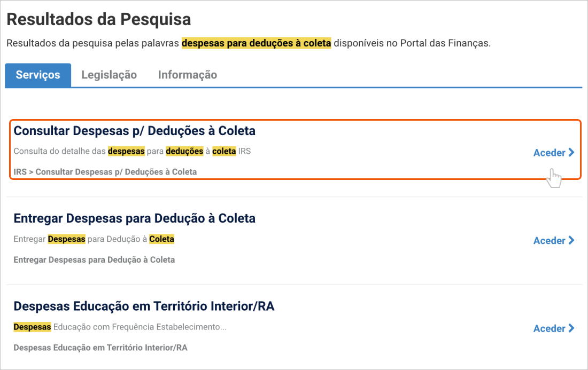Click the gray Entregar Despesas breadcrumb text

click(94, 260)
